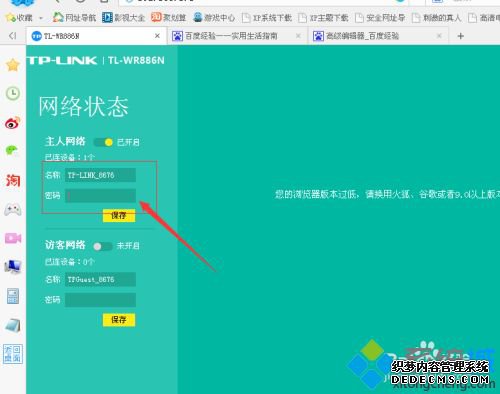The image size is (500, 394).
Task: Focus the main network 密码 field
Action: pyautogui.click(x=100, y=196)
